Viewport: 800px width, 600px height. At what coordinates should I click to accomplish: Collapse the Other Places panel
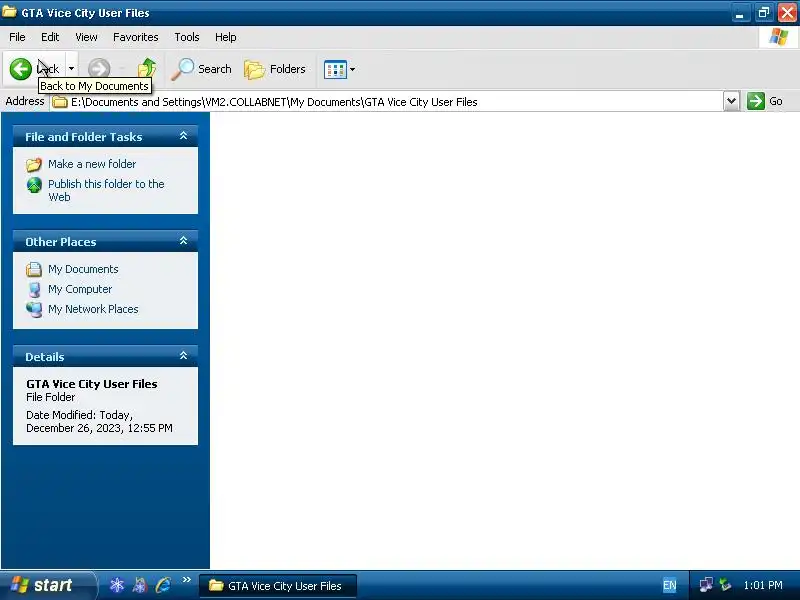tap(184, 241)
